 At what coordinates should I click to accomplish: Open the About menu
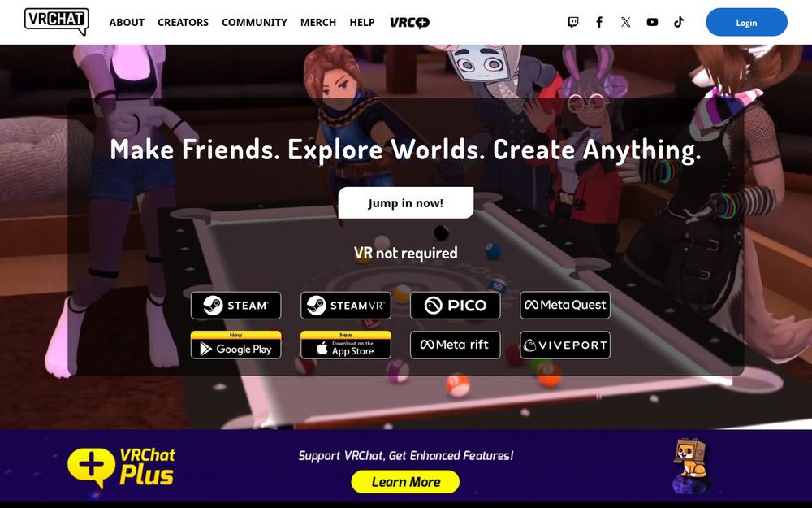tap(127, 22)
